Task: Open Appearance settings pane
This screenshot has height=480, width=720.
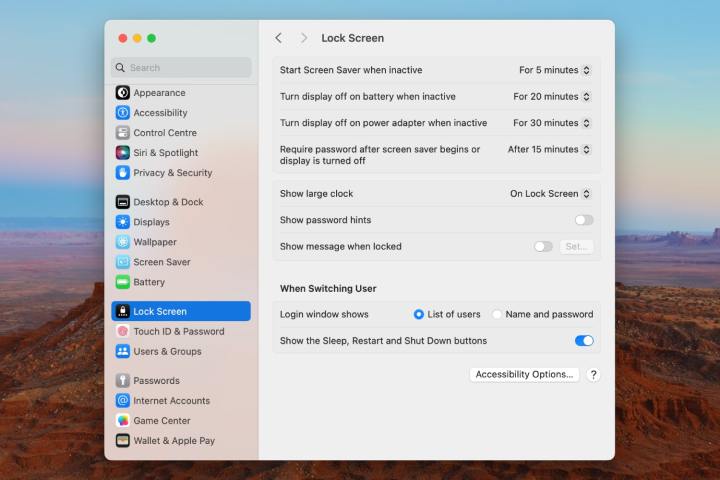Action: tap(181, 93)
